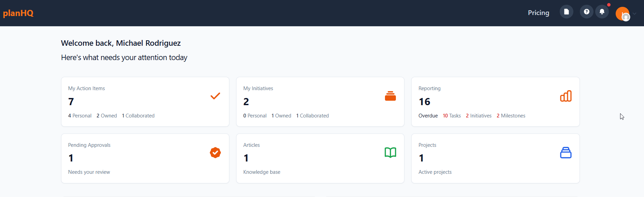Select 2 Milestones overdue link
644x197 pixels.
pyautogui.click(x=511, y=116)
